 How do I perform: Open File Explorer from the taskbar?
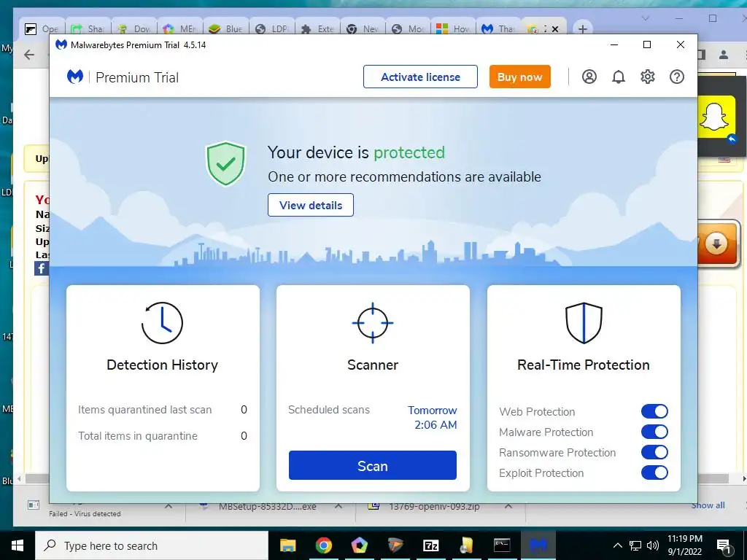pyautogui.click(x=287, y=545)
